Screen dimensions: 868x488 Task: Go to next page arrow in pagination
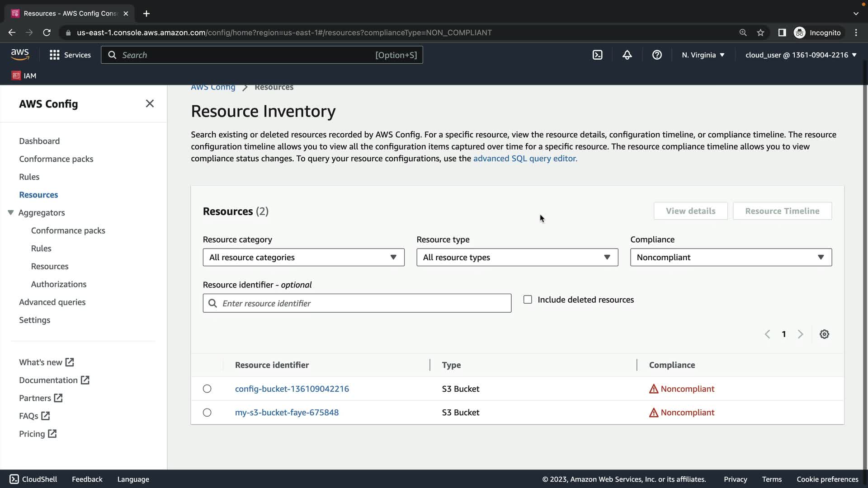tap(800, 334)
